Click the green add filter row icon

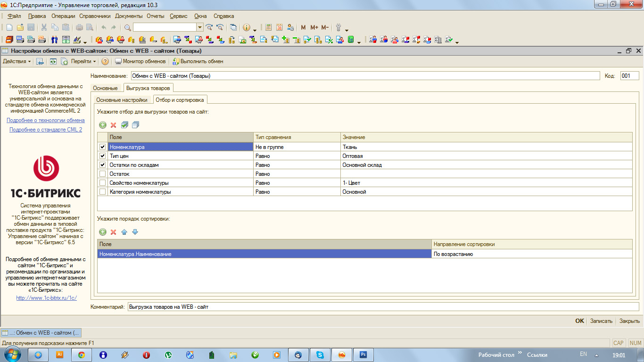103,125
